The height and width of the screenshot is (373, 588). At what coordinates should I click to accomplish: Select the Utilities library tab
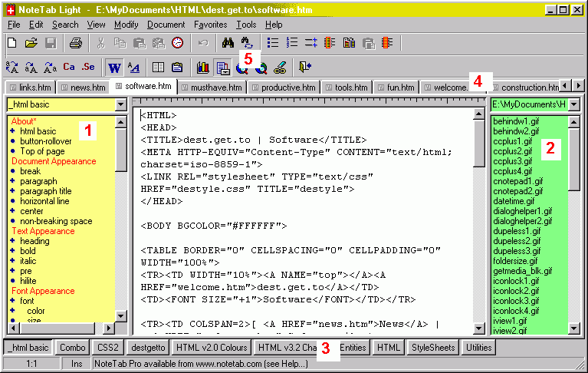(x=479, y=348)
